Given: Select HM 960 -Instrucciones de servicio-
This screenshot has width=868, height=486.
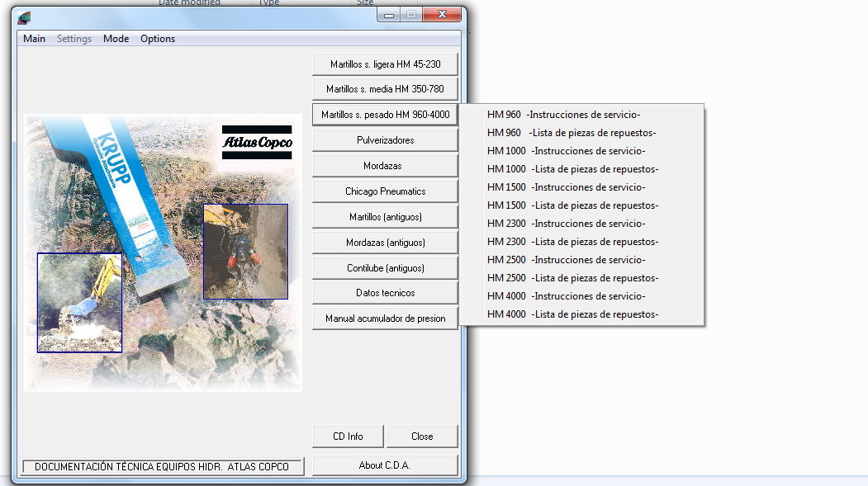Looking at the screenshot, I should click(581, 115).
